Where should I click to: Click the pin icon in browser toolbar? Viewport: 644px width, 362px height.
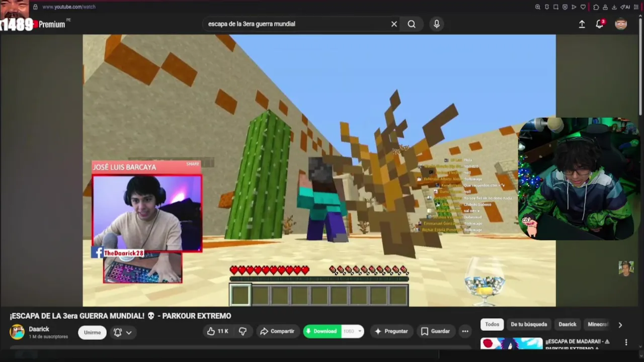coord(547,7)
